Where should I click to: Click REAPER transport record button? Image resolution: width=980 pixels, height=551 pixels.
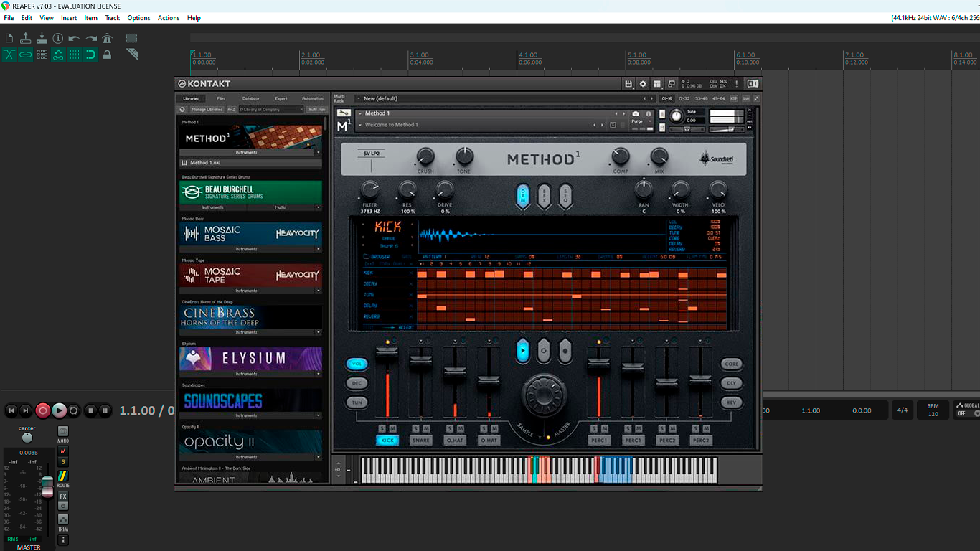coord(43,410)
